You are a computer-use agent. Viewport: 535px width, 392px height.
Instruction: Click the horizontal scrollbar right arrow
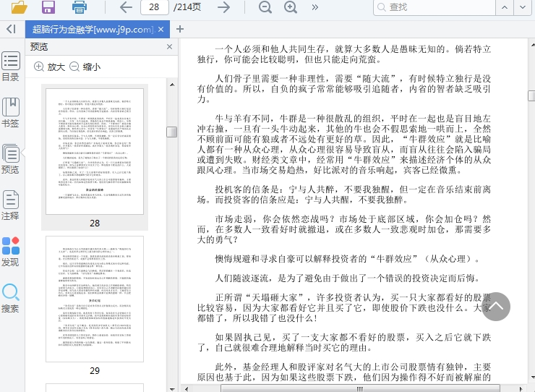point(521,388)
